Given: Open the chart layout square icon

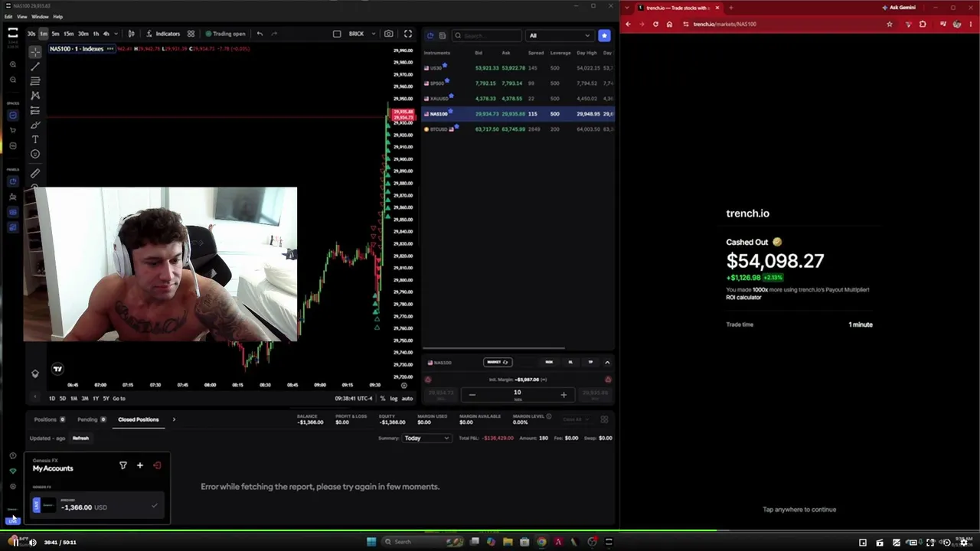Looking at the screenshot, I should point(337,34).
